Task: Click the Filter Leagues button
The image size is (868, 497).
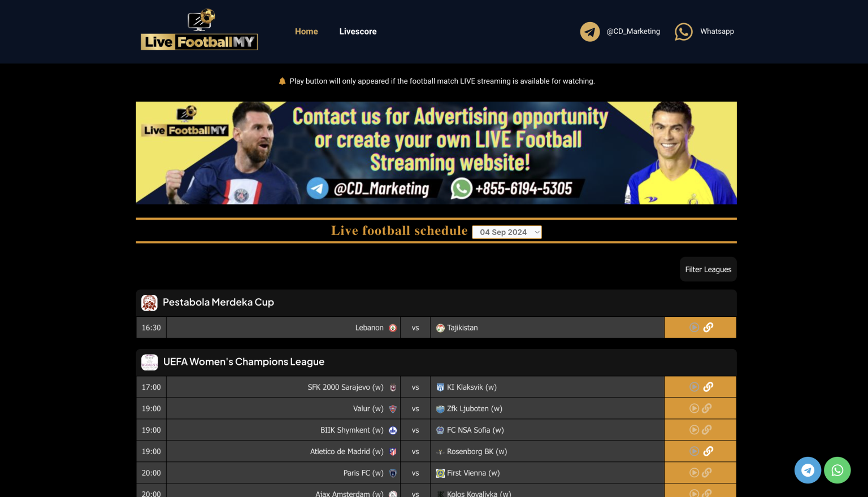Action: point(708,269)
